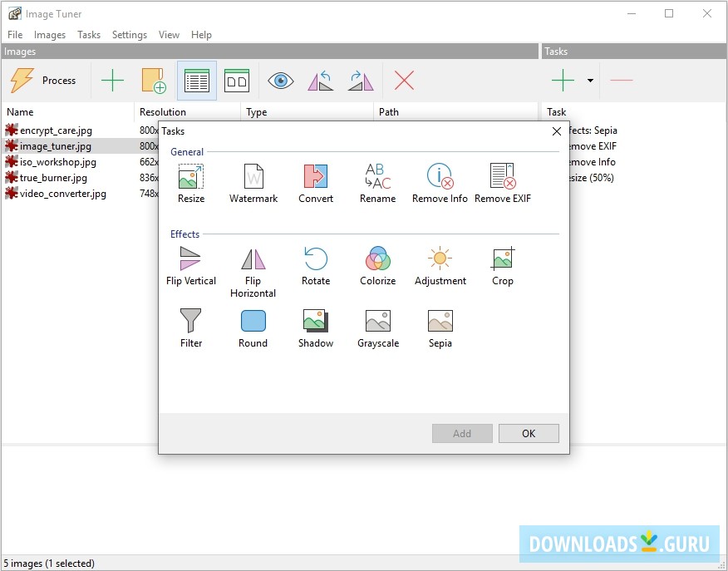Sort by the Type column header
The width and height of the screenshot is (728, 571).
click(307, 112)
